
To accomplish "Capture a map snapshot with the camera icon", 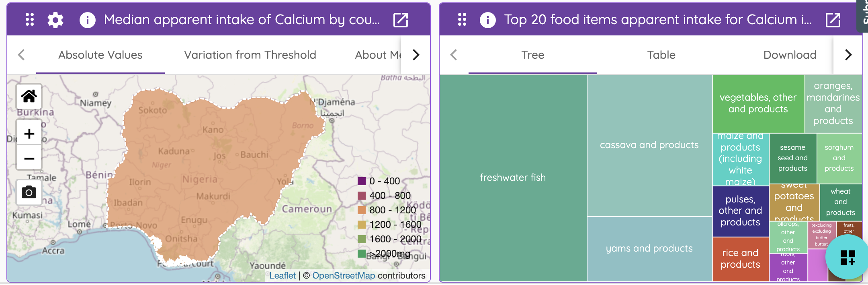I will pos(29,192).
